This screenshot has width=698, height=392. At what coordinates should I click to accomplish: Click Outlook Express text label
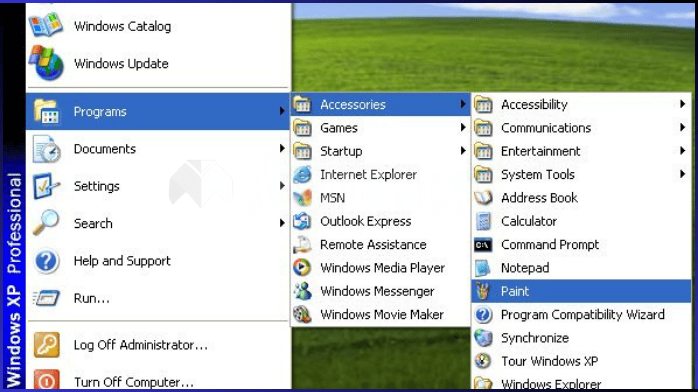coord(365,221)
